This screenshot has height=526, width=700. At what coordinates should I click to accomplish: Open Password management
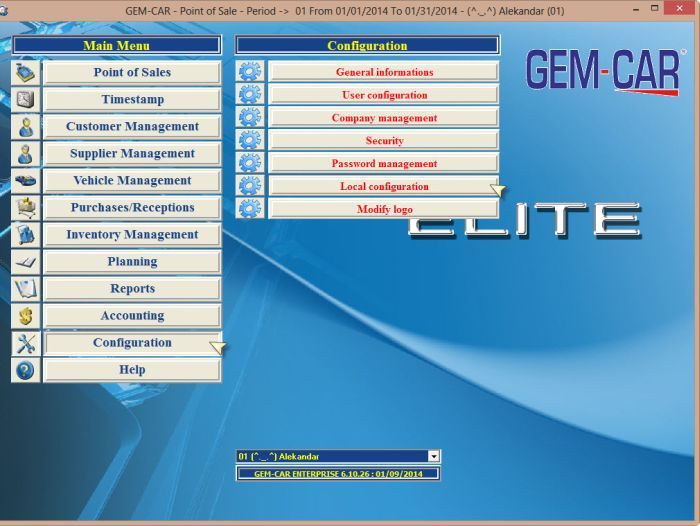pyautogui.click(x=384, y=163)
